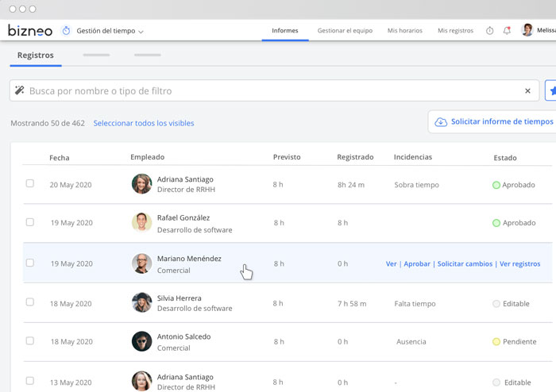This screenshot has width=556, height=392.
Task: Click the yellow Pendiente status indicator
Action: pos(496,342)
